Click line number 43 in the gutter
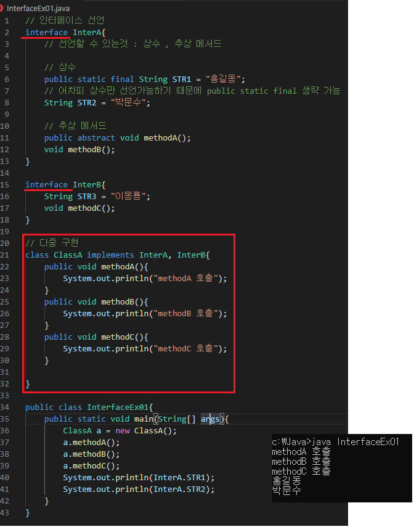Viewport: 414px width, 532px height. point(5,513)
